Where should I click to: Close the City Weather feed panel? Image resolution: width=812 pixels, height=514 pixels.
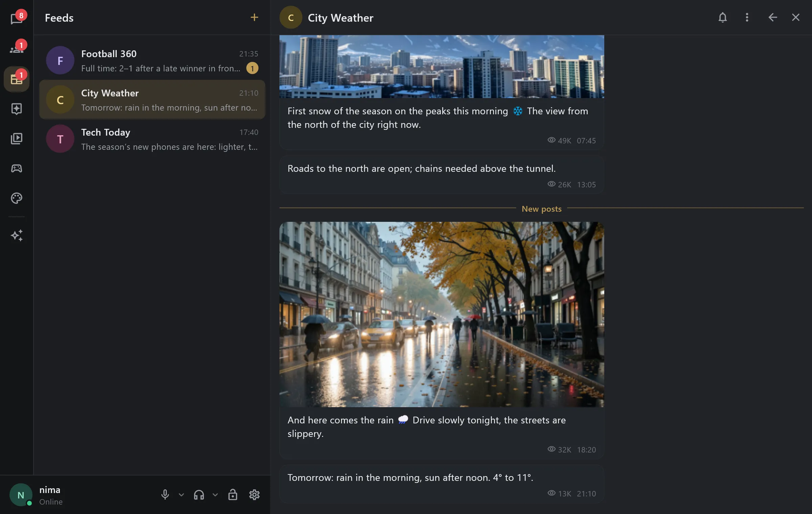[796, 18]
